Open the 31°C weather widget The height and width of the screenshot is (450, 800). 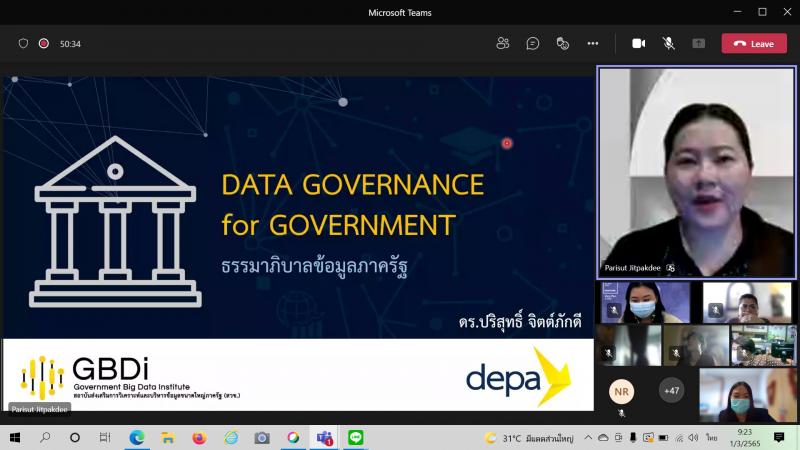coord(530,438)
